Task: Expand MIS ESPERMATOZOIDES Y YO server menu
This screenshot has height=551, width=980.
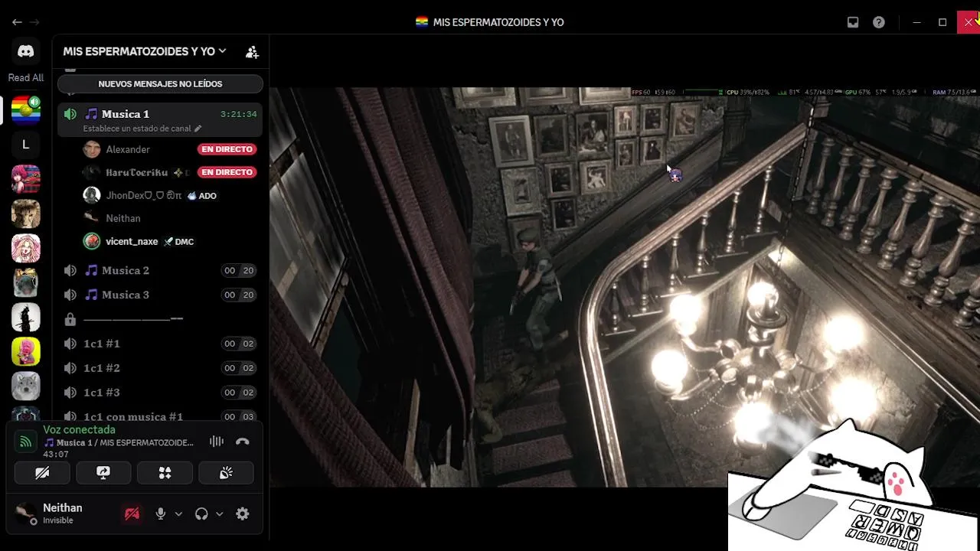Action: click(x=145, y=51)
